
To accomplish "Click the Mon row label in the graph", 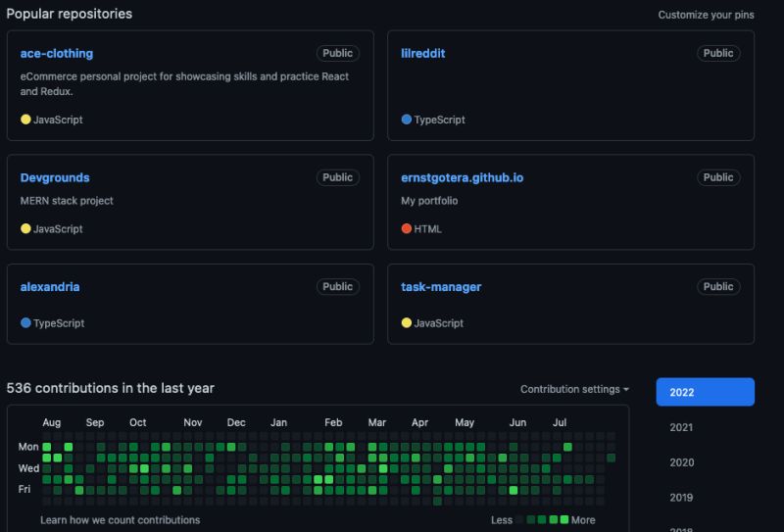I will click(28, 447).
